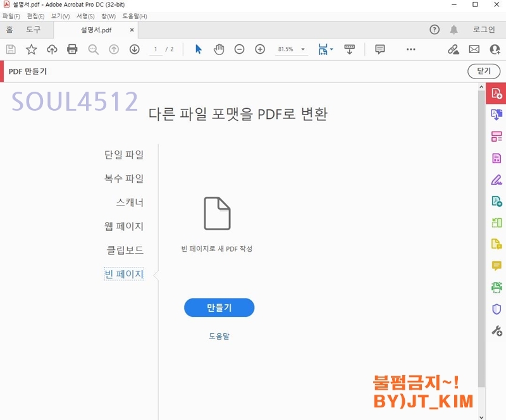Activate the Hand pan tool
The width and height of the screenshot is (506, 420).
(x=219, y=49)
